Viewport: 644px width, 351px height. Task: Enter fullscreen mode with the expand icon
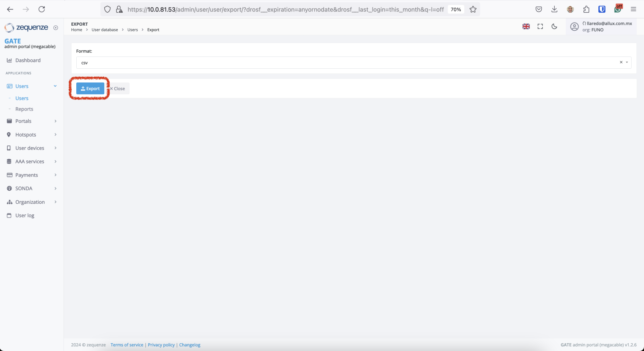coord(540,26)
